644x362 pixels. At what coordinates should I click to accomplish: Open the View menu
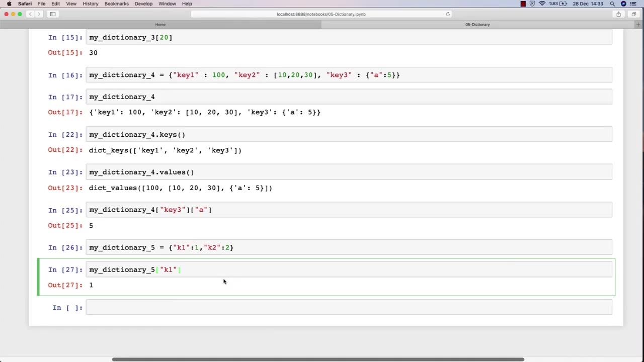[x=71, y=4]
